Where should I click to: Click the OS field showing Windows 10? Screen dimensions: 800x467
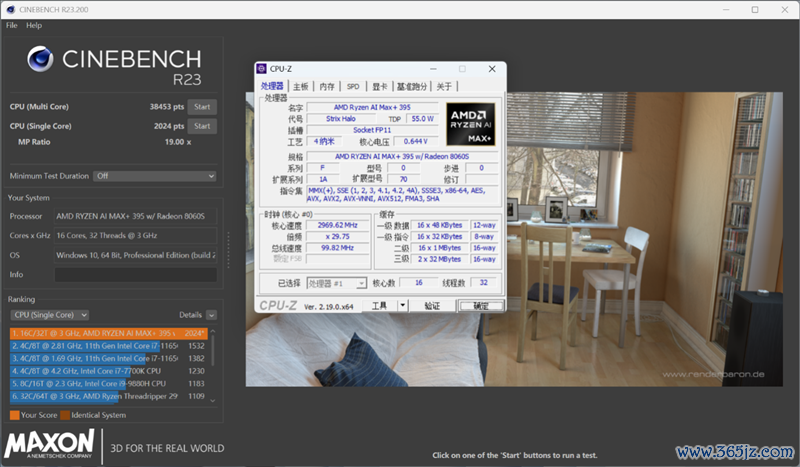coord(136,255)
